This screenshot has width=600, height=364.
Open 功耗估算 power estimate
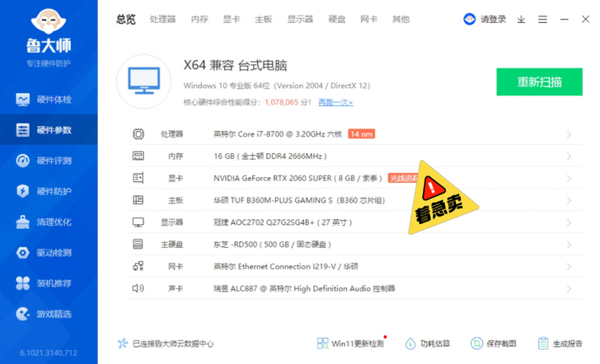428,343
